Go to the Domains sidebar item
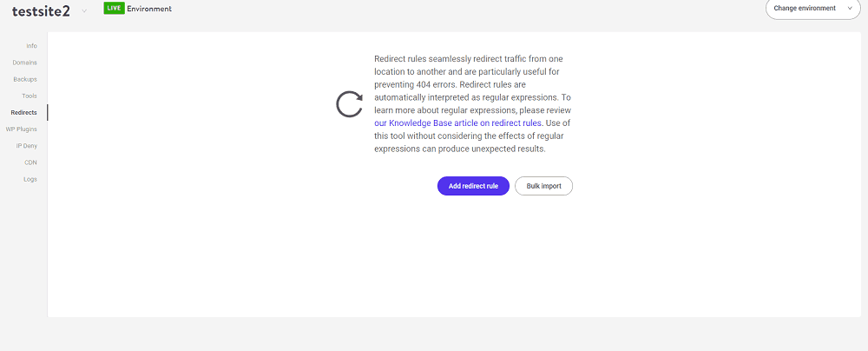Viewport: 868px width, 351px height. click(x=25, y=63)
